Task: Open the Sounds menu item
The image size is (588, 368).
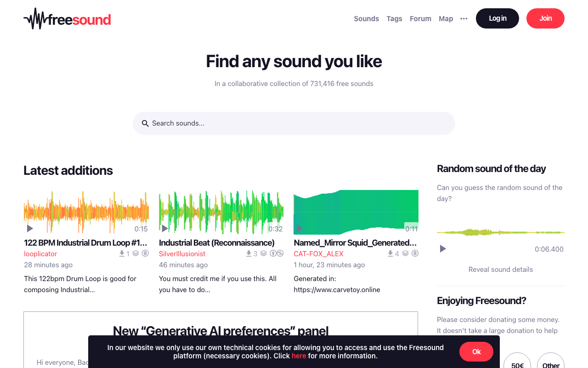Action: 367,18
